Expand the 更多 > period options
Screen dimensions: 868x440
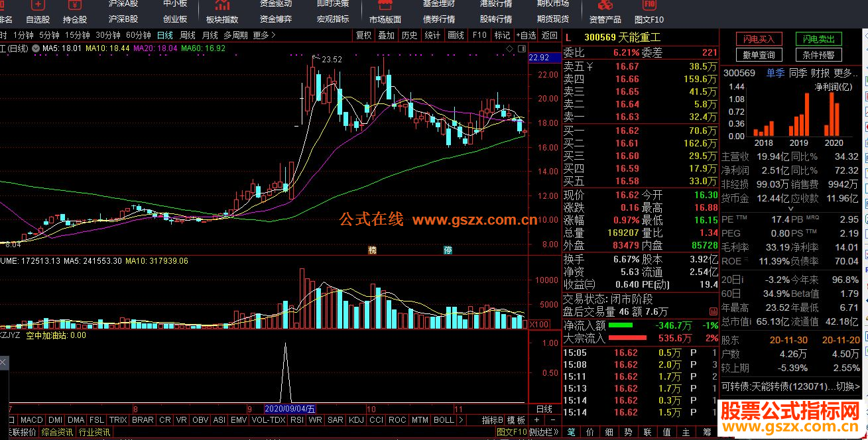[x=265, y=35]
